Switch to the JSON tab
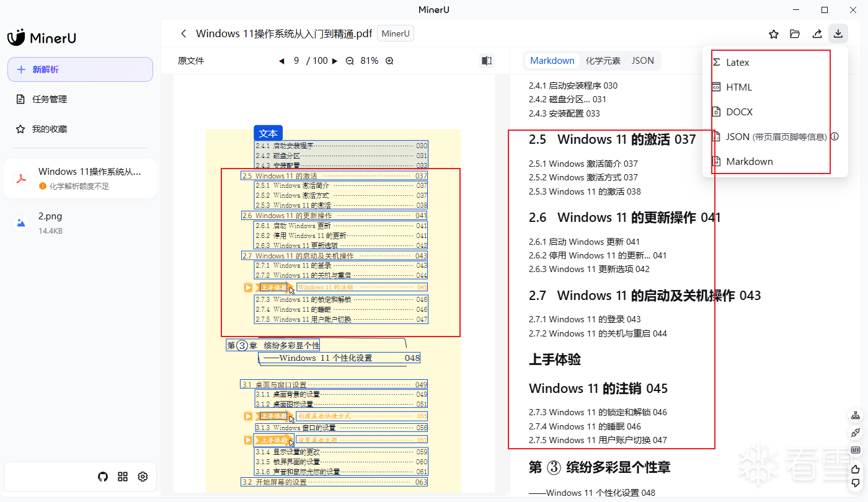Screen dimensions: 868x502 (x=643, y=61)
